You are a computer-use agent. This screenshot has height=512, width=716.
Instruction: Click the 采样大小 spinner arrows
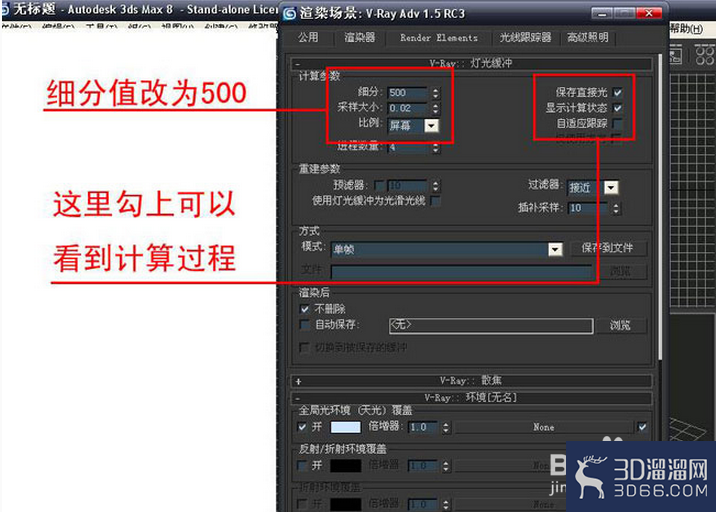436,108
